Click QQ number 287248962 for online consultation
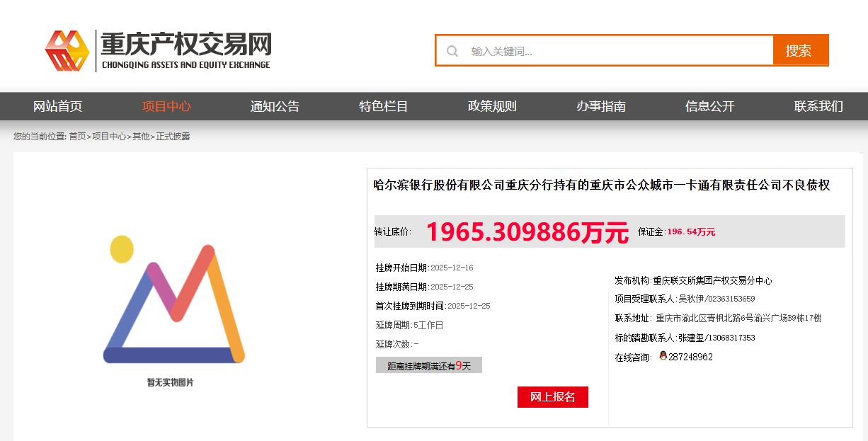868x441 pixels. pyautogui.click(x=690, y=357)
